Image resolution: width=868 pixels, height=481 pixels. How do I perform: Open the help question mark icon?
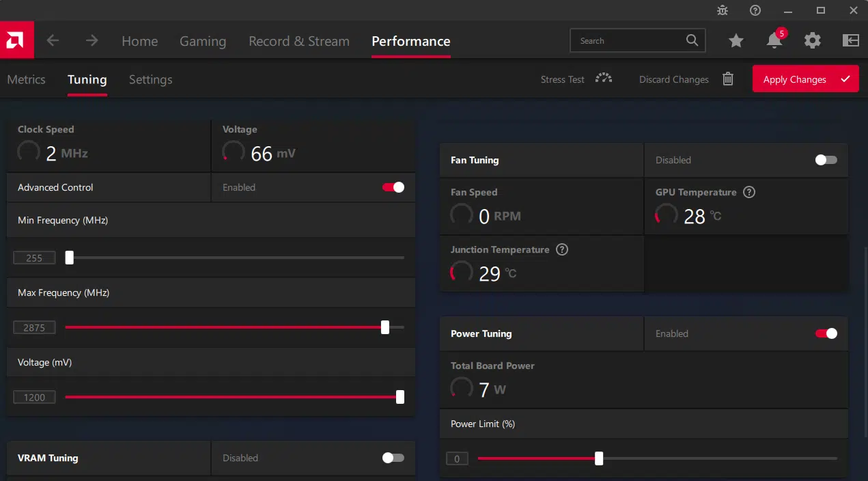[755, 10]
